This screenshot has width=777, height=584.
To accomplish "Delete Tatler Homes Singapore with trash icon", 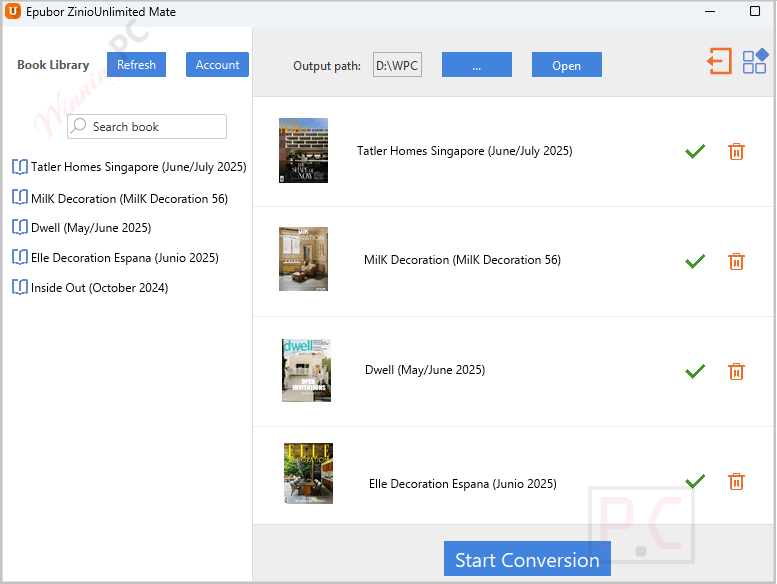I will pyautogui.click(x=736, y=152).
